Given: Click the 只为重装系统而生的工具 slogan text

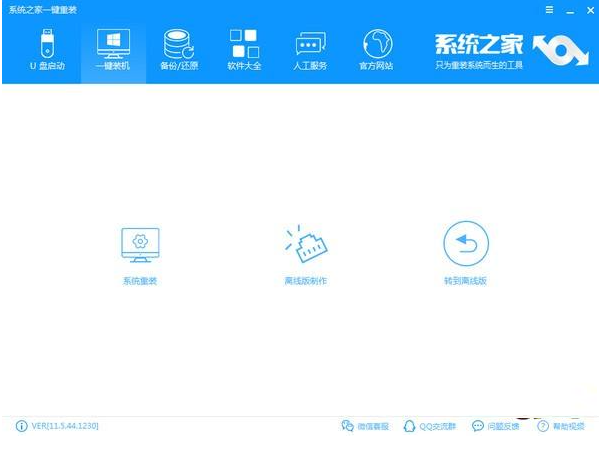Looking at the screenshot, I should 479,65.
